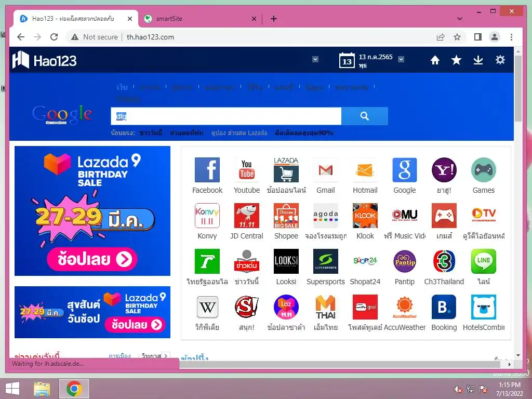The width and height of the screenshot is (532, 399).
Task: Open the Konvy shortcut icon
Action: click(x=207, y=216)
